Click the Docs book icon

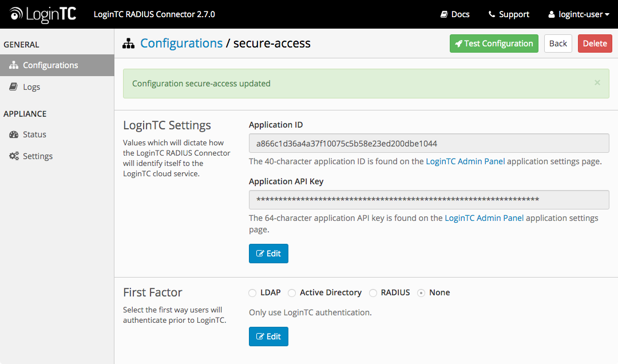444,14
